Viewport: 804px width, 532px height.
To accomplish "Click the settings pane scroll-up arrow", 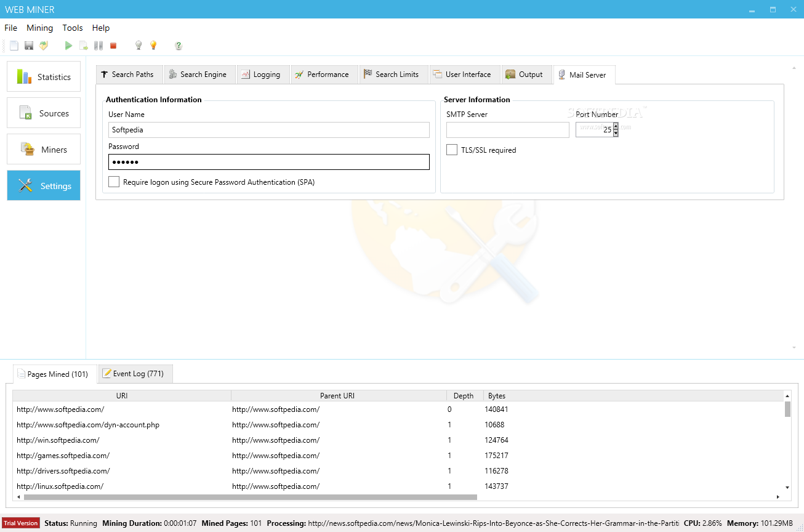I will click(794, 68).
